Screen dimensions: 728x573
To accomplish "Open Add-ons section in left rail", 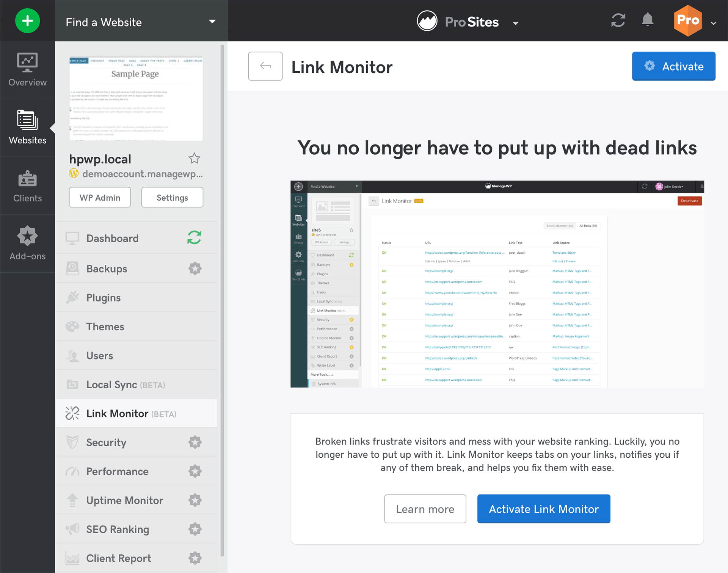I will [27, 243].
